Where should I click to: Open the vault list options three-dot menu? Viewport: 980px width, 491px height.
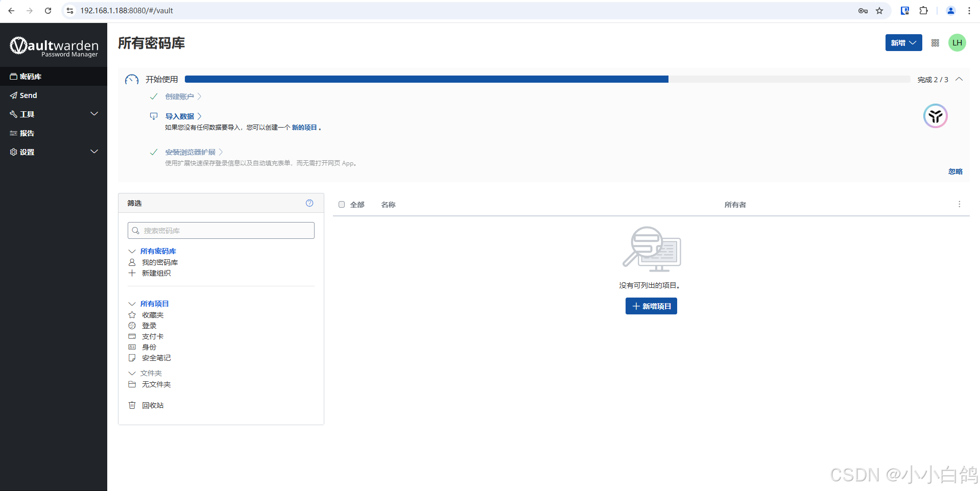(x=959, y=204)
